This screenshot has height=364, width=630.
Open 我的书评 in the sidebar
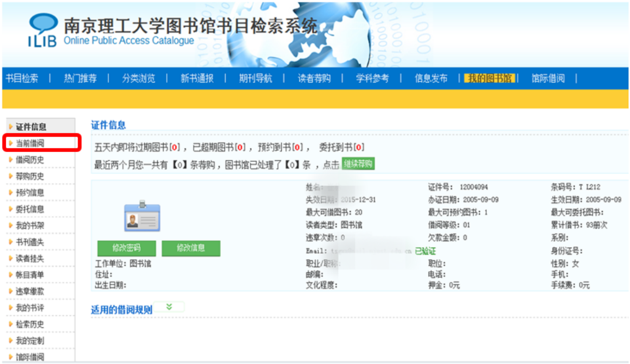(x=30, y=308)
